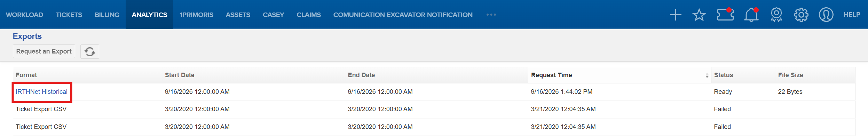Click the plus add-new icon
The image size is (868, 139).
click(x=676, y=15)
